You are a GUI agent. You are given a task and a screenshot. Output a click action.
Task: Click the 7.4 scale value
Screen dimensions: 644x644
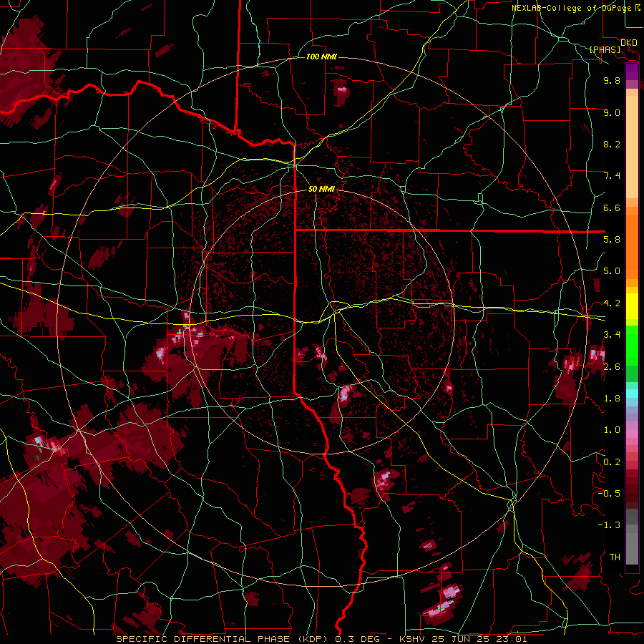pos(612,176)
